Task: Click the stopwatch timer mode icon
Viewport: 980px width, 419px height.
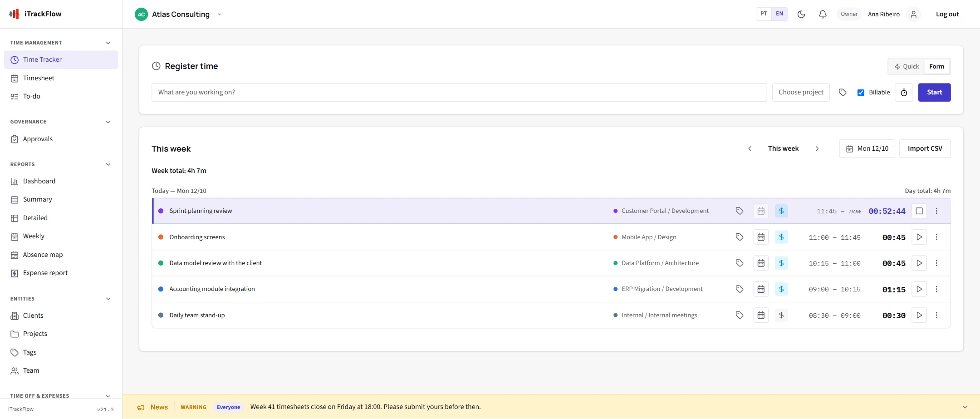Action: click(x=904, y=92)
